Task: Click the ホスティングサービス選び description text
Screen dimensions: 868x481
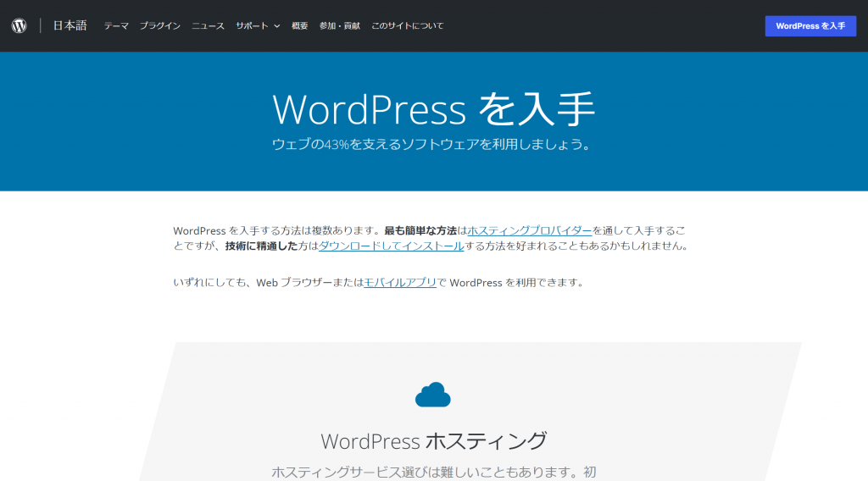Action: [x=433, y=473]
